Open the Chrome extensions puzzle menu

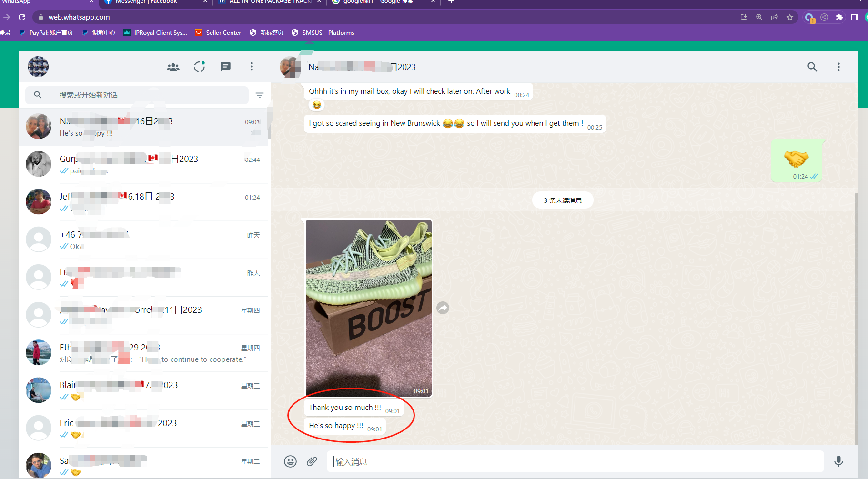pyautogui.click(x=839, y=17)
